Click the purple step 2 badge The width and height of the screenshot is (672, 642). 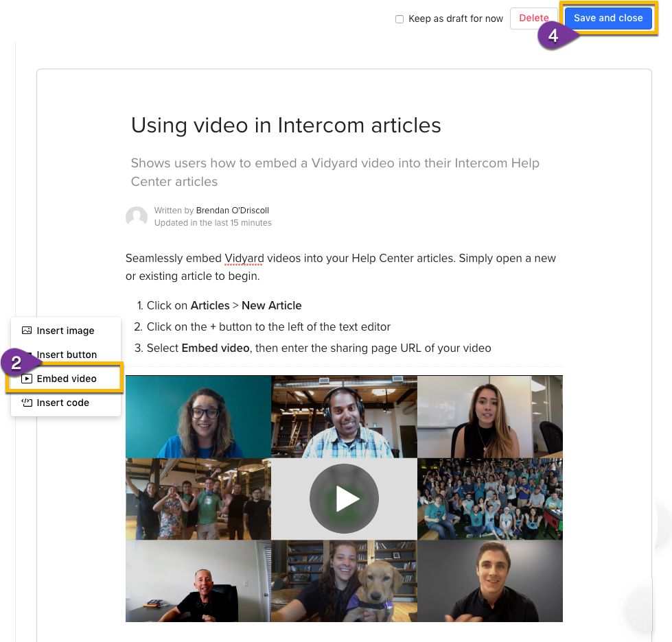coord(16,362)
